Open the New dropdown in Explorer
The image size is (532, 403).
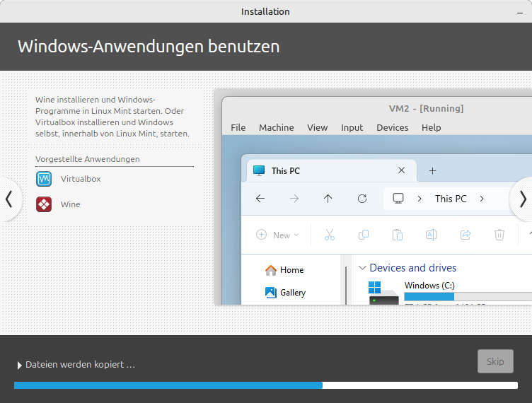tap(277, 235)
